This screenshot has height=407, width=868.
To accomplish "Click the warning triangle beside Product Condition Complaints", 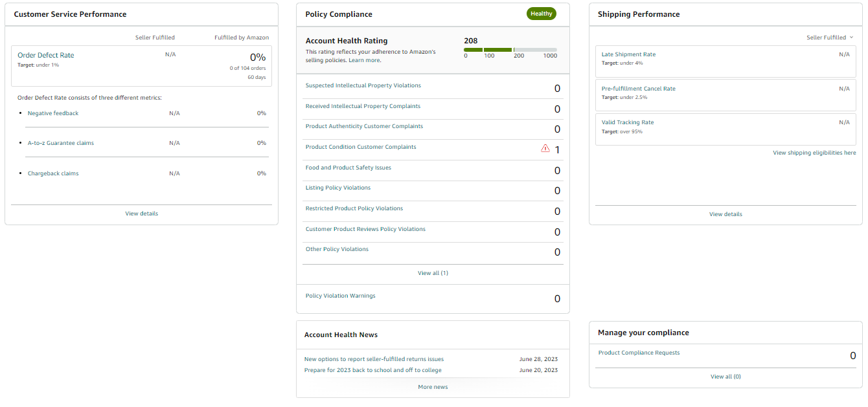I will (545, 148).
